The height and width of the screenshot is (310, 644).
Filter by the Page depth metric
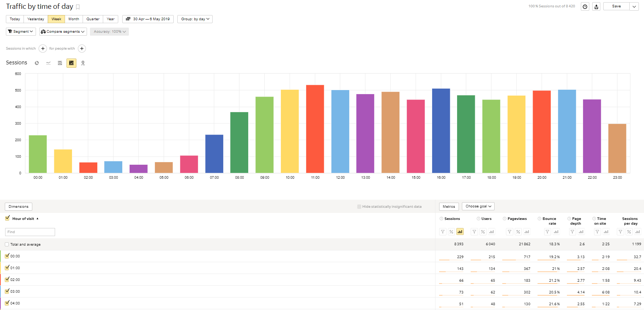click(x=572, y=232)
